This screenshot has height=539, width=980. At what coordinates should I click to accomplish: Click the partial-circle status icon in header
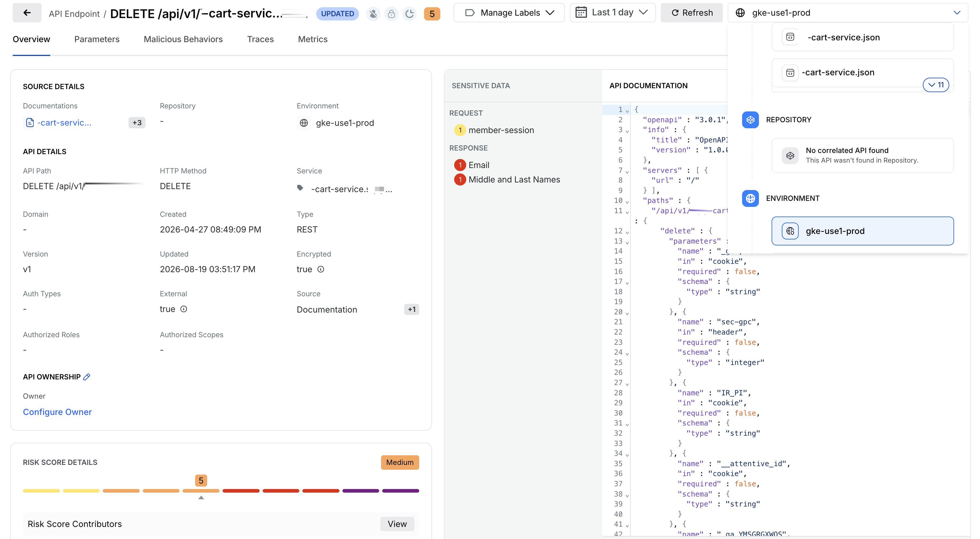409,14
